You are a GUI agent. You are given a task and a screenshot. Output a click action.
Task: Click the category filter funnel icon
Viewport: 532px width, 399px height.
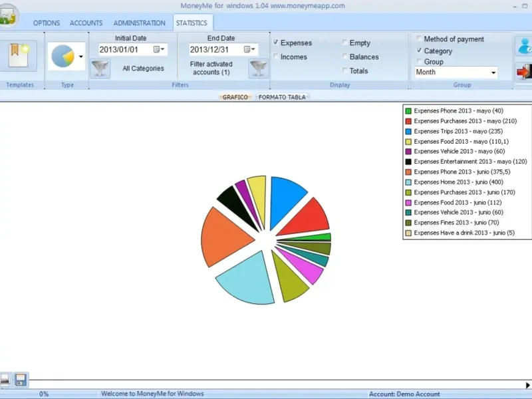[x=100, y=68]
